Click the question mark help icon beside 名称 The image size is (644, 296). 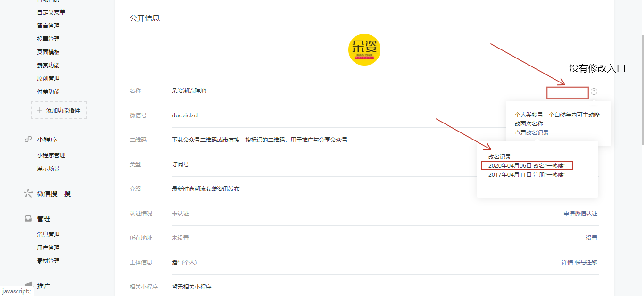click(594, 91)
